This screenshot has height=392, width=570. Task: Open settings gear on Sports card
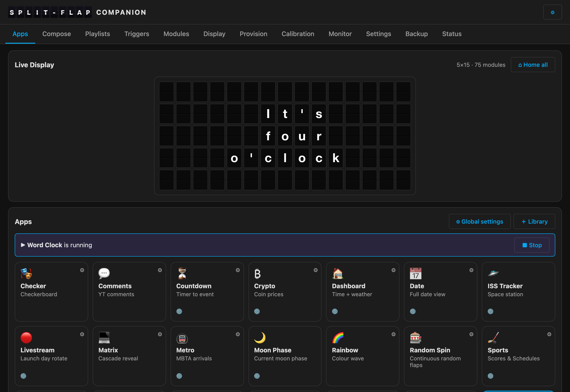[x=549, y=334]
